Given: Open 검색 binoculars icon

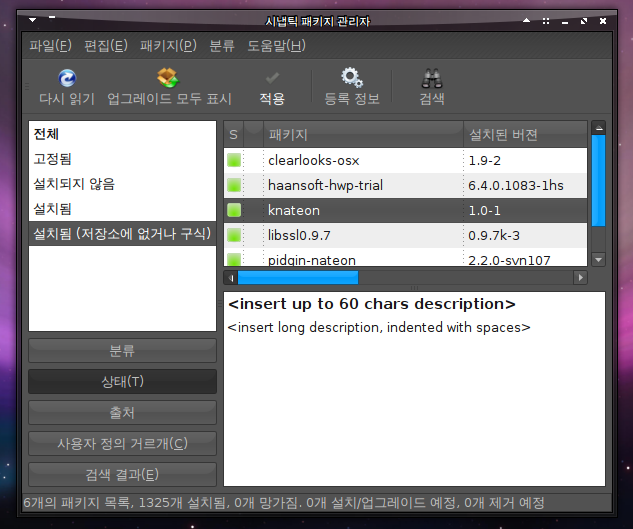Looking at the screenshot, I should (432, 78).
